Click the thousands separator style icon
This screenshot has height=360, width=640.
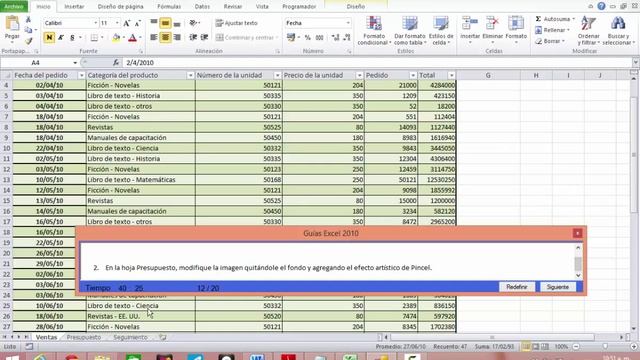click(320, 38)
